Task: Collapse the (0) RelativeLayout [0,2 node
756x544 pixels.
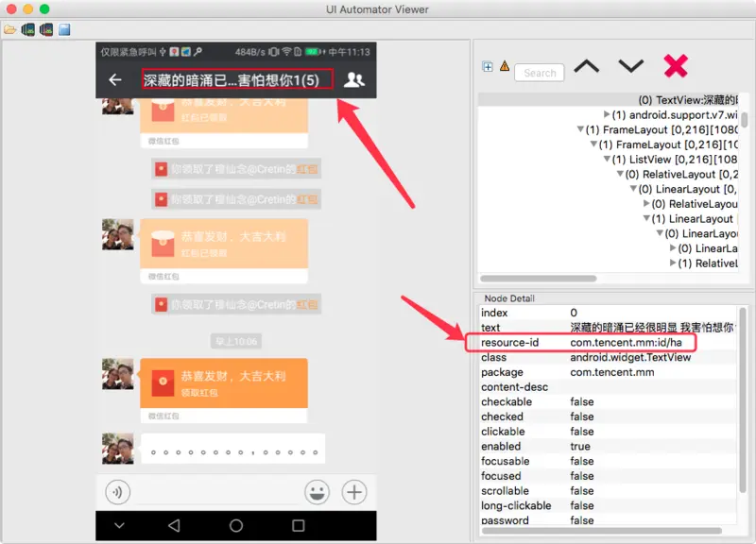Action: pyautogui.click(x=620, y=174)
